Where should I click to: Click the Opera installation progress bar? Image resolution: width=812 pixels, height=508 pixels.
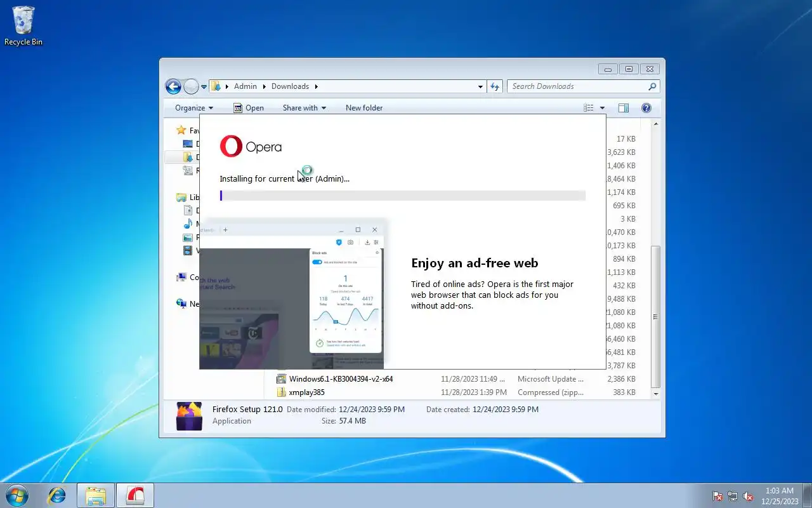click(403, 196)
